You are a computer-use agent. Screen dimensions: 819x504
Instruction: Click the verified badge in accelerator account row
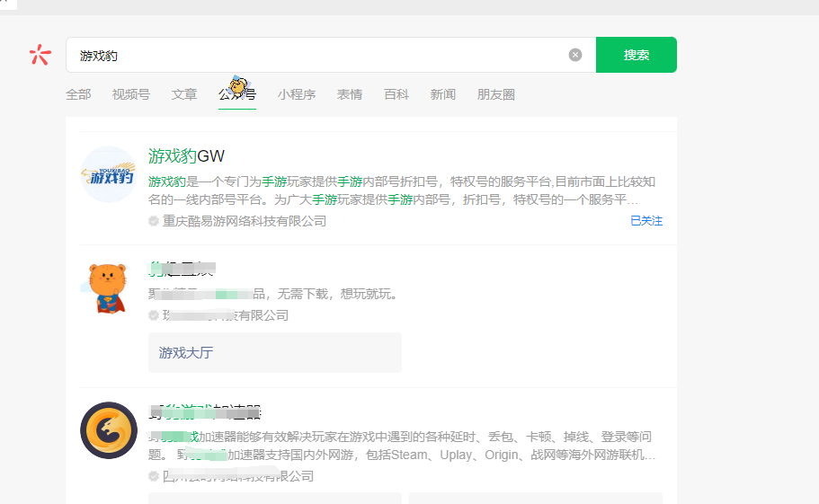point(154,476)
